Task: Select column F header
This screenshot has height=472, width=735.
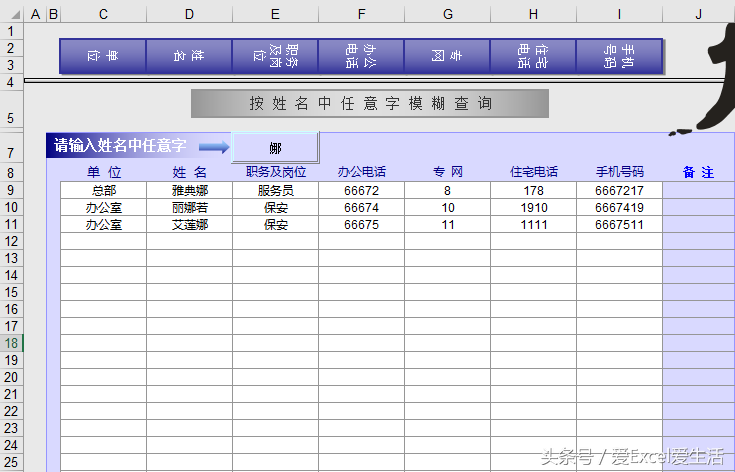Action: coord(361,14)
